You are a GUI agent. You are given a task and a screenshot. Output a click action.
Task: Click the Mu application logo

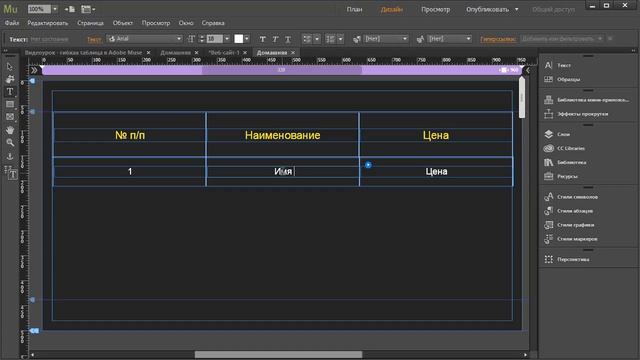10,9
